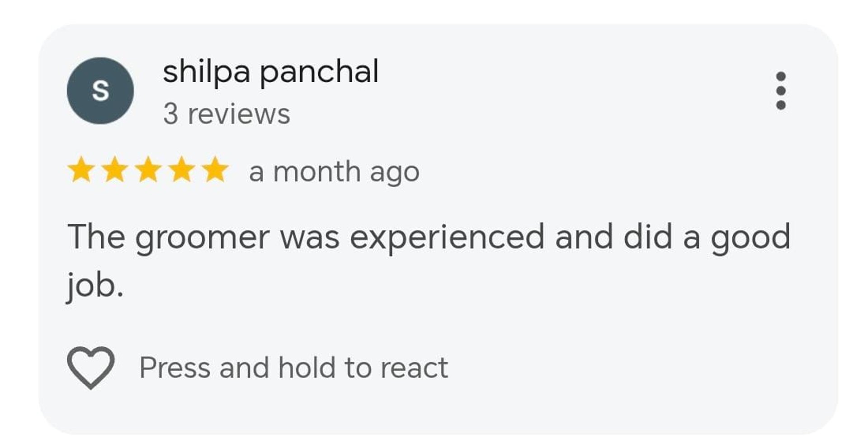Open reviewer name shilpa panchal
Screen dimensions: 868x448
coord(270,72)
